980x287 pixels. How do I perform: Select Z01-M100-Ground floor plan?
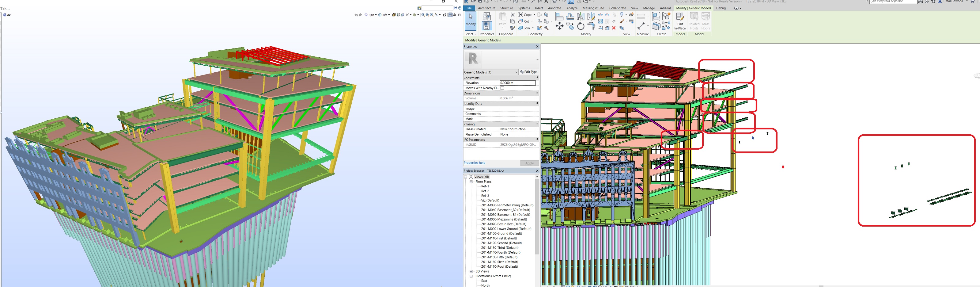pos(501,234)
